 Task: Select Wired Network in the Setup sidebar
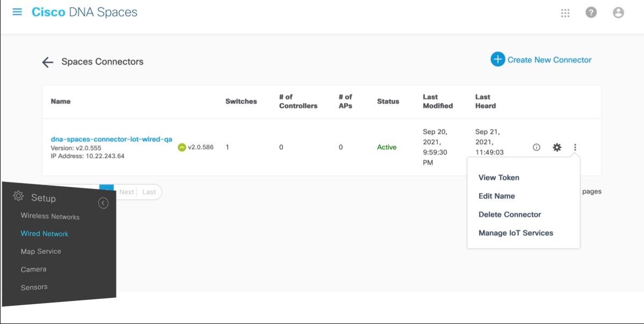pos(44,233)
